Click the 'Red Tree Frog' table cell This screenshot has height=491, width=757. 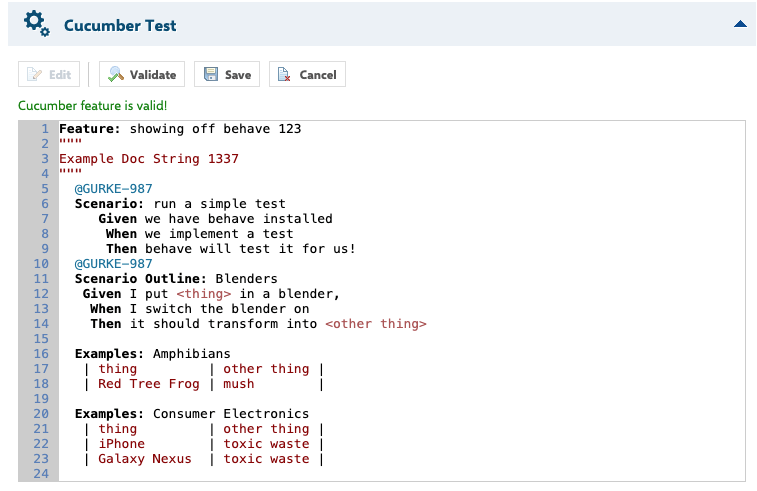(149, 384)
